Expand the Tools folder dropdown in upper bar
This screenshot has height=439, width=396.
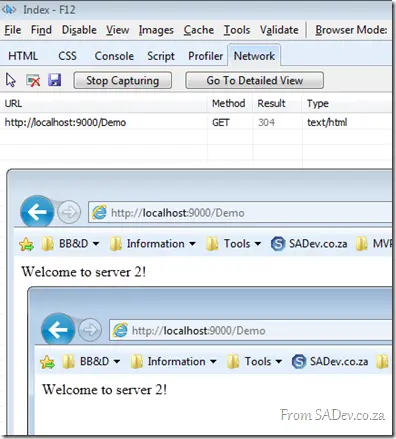(x=258, y=244)
